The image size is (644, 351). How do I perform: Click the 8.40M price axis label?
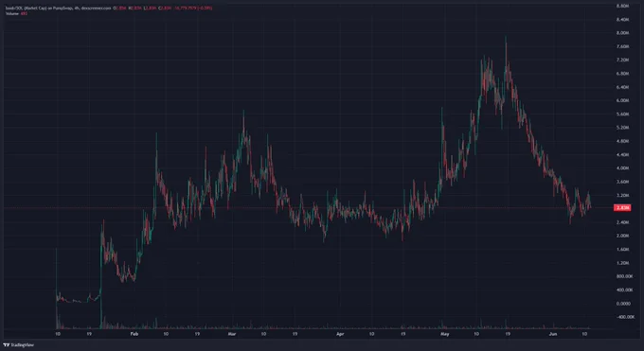[x=622, y=19]
